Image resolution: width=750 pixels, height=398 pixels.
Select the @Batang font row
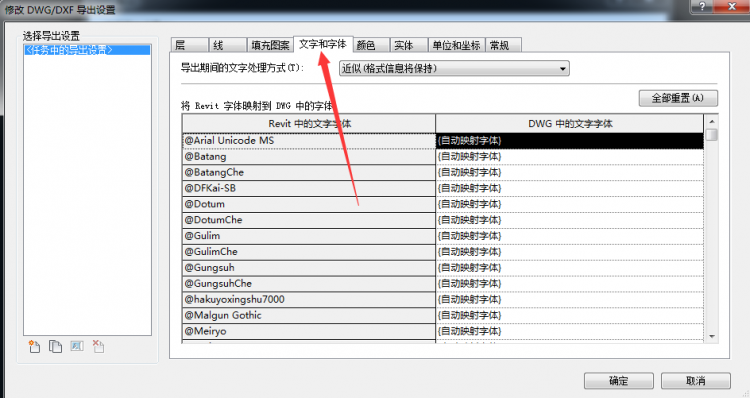309,156
